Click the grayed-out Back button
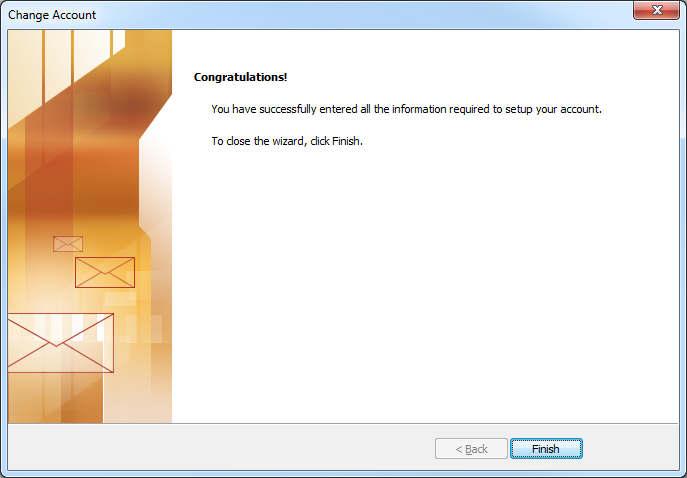The width and height of the screenshot is (687, 478). pyautogui.click(x=471, y=449)
